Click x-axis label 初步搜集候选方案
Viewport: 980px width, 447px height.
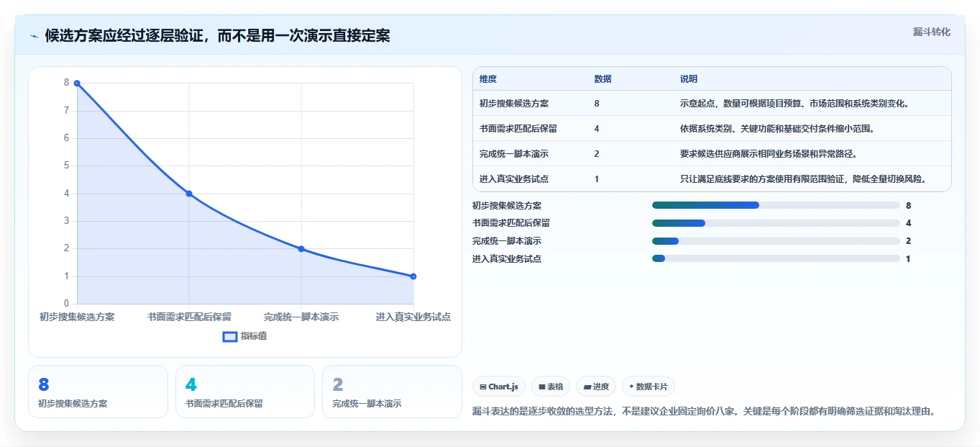pyautogui.click(x=77, y=317)
